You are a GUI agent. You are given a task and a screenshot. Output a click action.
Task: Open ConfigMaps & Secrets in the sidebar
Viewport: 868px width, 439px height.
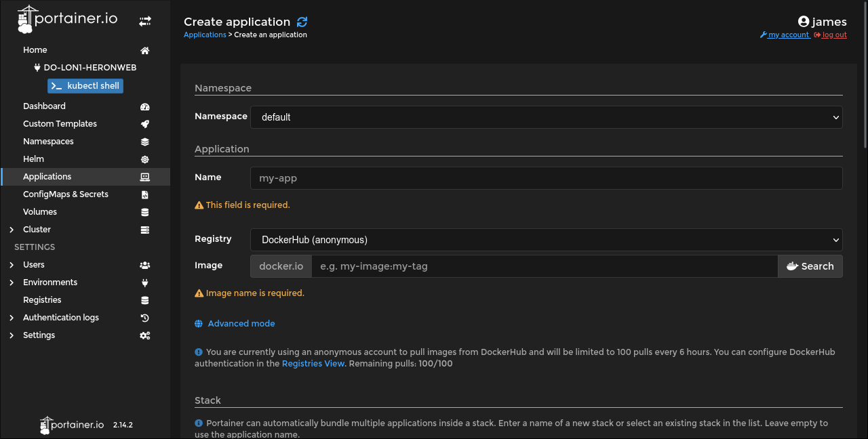coord(66,194)
